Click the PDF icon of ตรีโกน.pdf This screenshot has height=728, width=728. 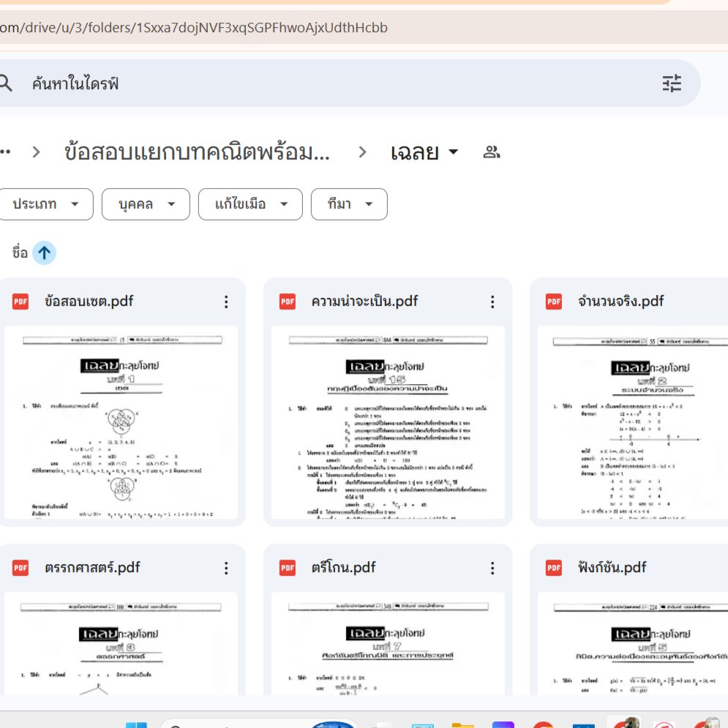click(288, 568)
